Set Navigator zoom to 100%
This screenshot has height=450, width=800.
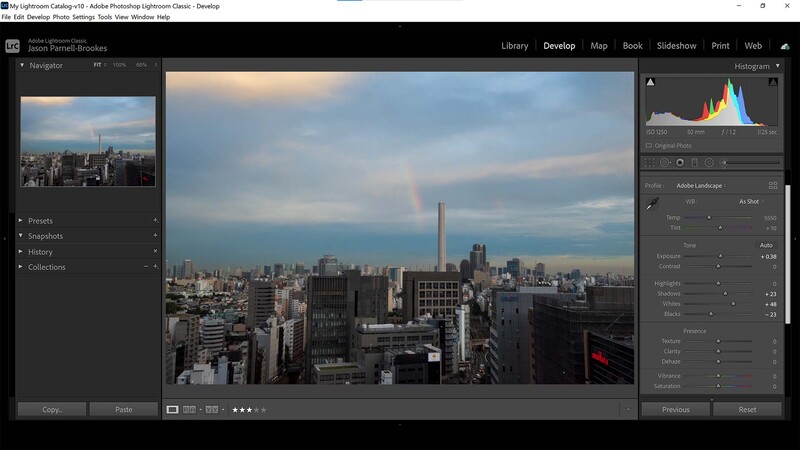[119, 65]
